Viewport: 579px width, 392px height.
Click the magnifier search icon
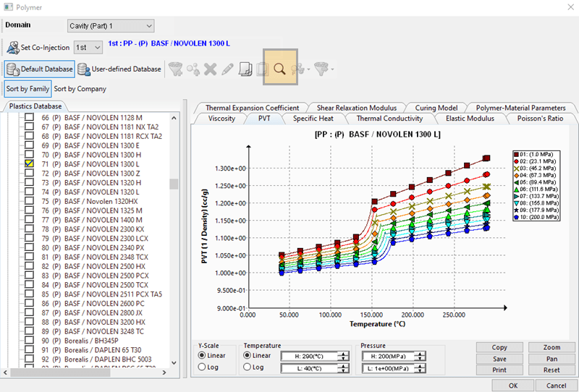pos(279,69)
